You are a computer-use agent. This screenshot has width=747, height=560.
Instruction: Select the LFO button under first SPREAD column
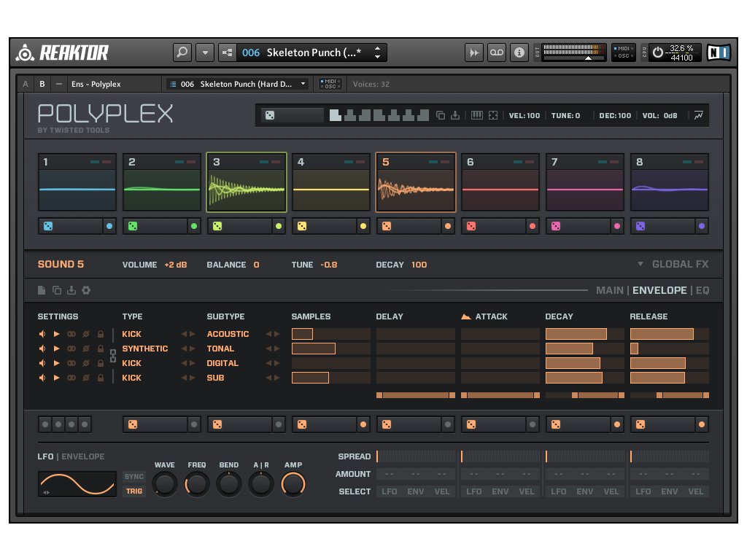(x=390, y=491)
